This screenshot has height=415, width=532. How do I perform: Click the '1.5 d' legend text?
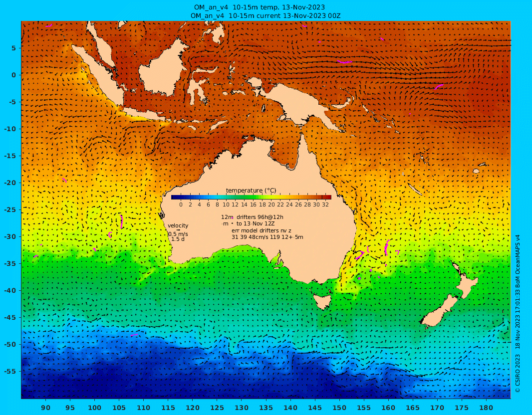point(178,239)
